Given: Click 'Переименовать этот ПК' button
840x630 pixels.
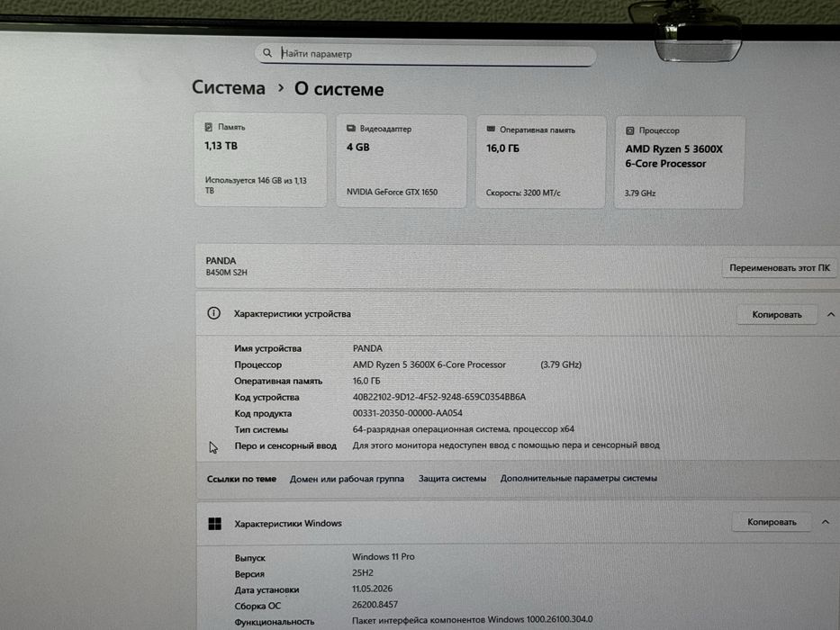Looking at the screenshot, I should click(780, 267).
